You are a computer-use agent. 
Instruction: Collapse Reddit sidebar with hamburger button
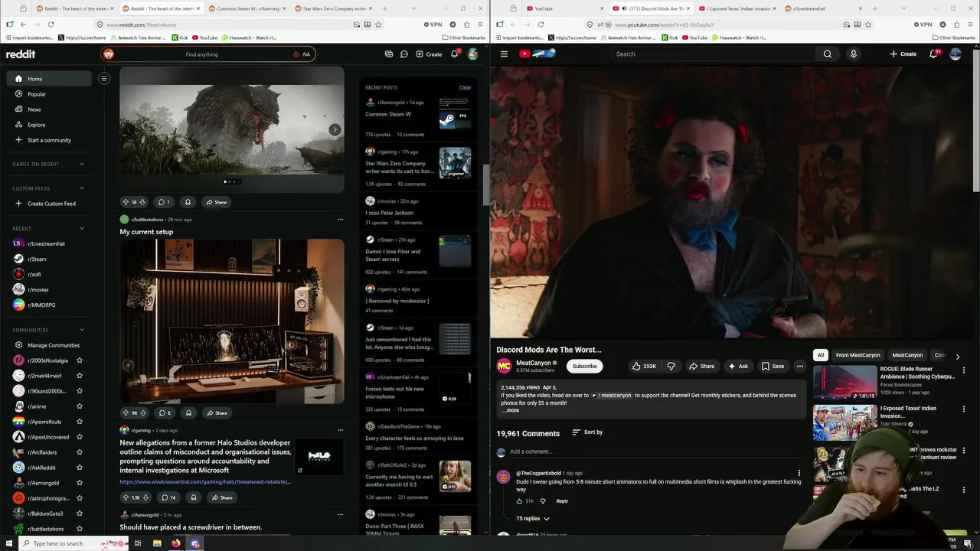(104, 78)
